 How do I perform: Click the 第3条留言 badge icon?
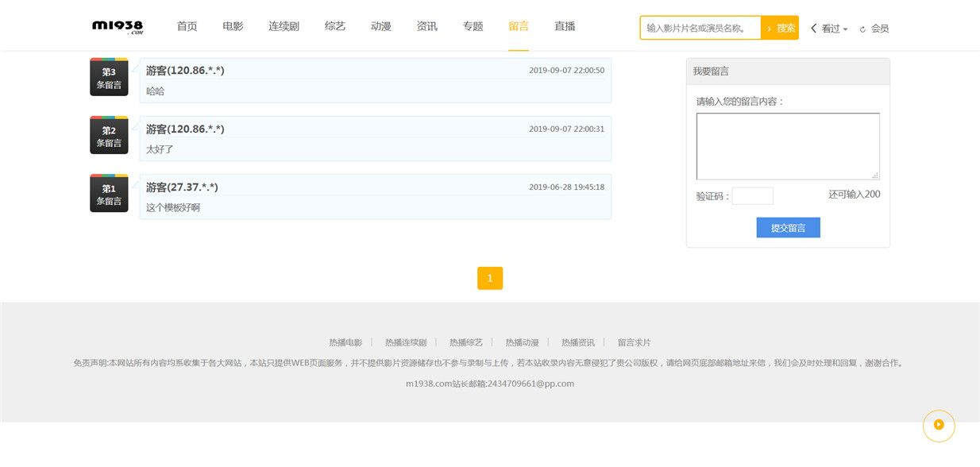109,77
